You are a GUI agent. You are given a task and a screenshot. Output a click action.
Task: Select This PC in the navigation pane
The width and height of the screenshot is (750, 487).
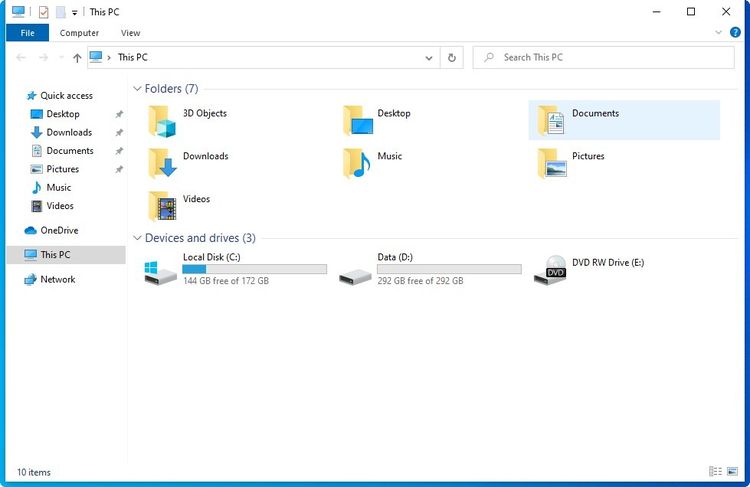pyautogui.click(x=66, y=255)
